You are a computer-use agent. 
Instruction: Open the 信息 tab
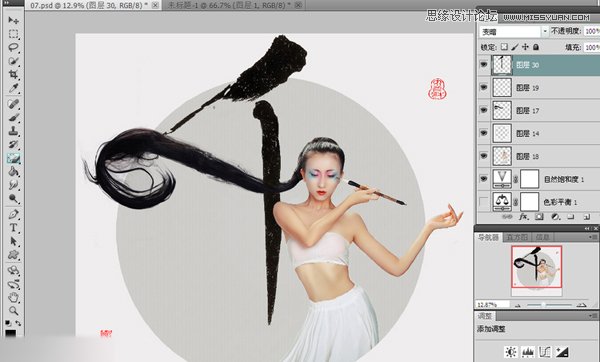tap(542, 238)
